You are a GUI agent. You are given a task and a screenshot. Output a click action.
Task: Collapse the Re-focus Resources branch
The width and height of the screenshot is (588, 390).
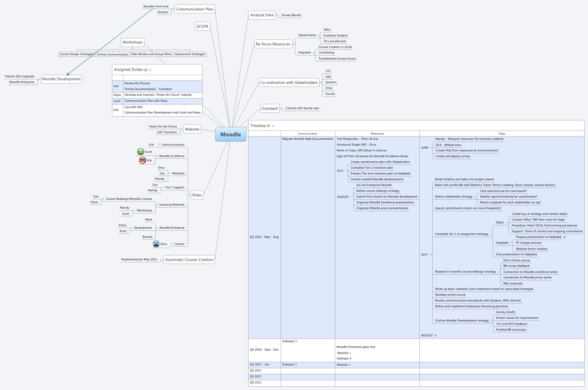(294, 44)
